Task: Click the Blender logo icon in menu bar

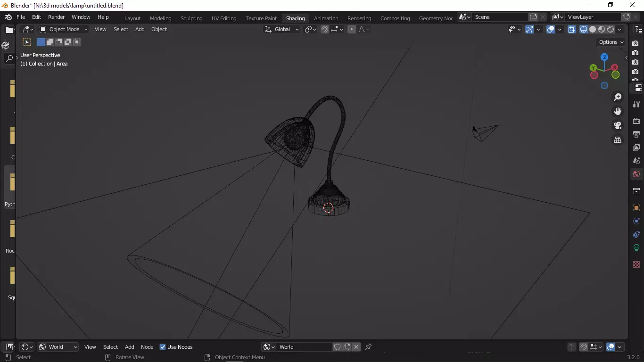Action: (8, 17)
